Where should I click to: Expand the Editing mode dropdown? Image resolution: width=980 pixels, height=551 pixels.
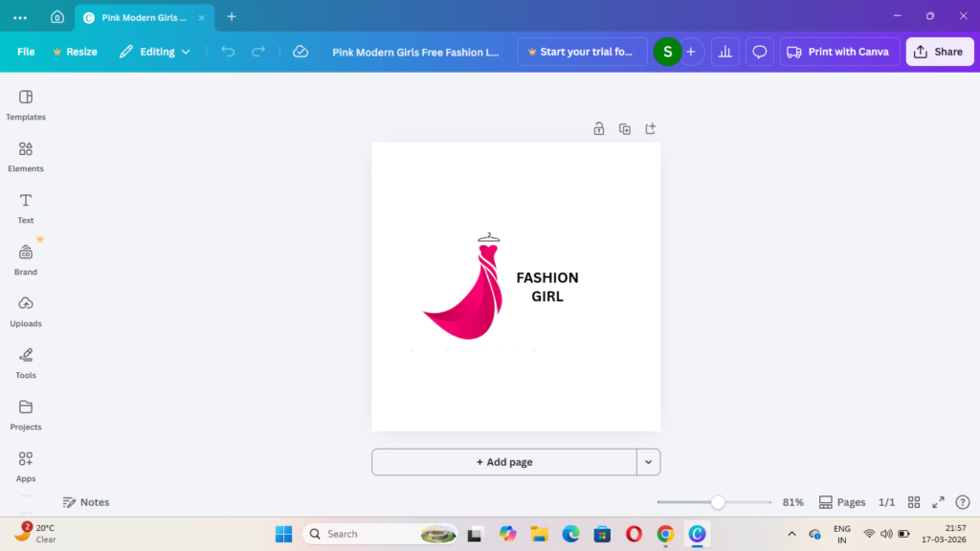tap(155, 52)
